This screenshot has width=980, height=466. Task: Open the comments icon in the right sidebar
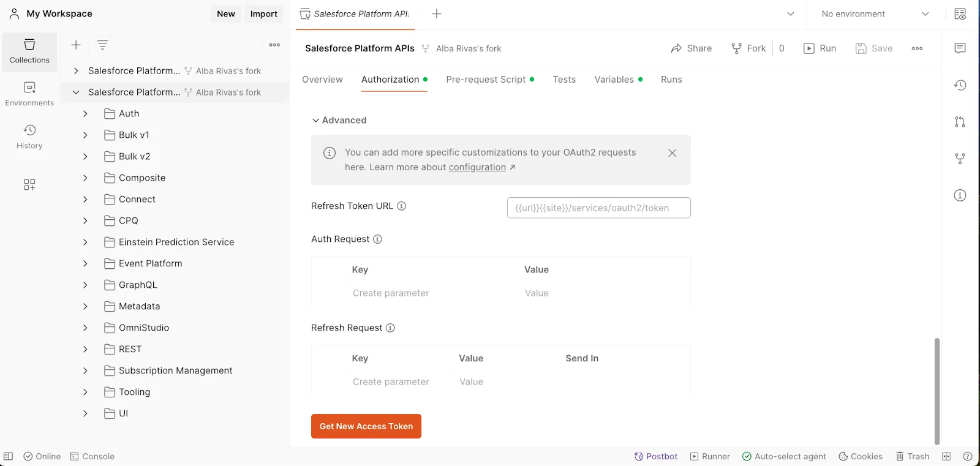tap(960, 48)
